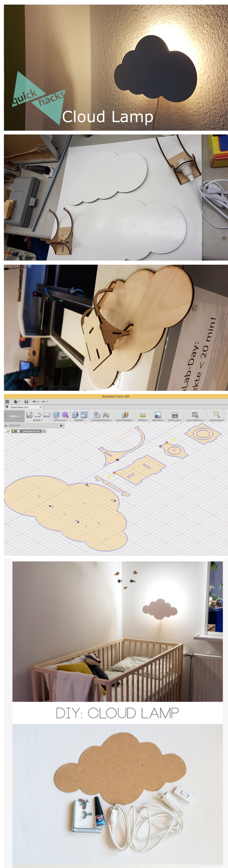Open the ÄNDERN dropdown menu
Screen dimensions: 228x868
click(x=79, y=420)
